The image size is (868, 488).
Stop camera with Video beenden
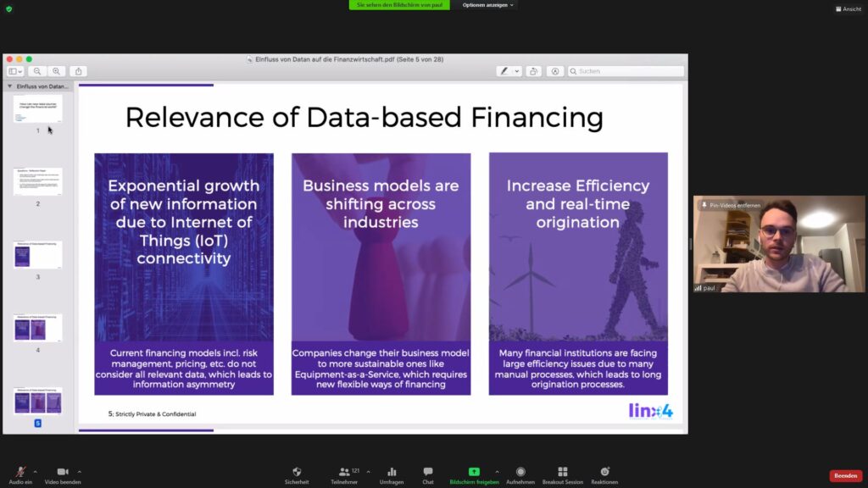[x=63, y=474]
